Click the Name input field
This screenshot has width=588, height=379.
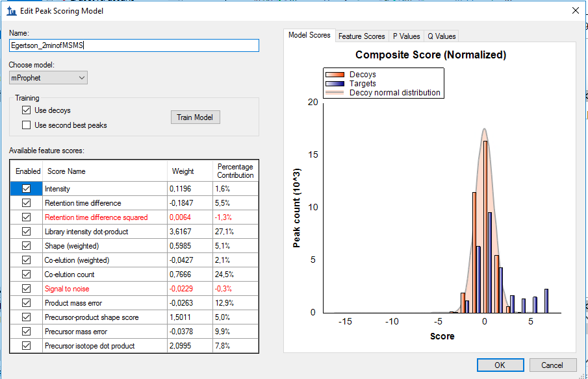click(x=134, y=45)
